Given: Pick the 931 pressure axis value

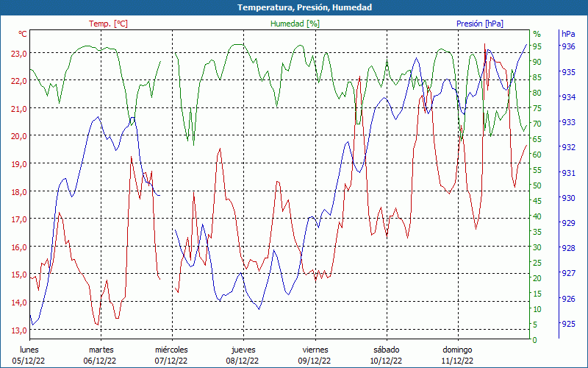Looking at the screenshot, I should click(567, 173).
